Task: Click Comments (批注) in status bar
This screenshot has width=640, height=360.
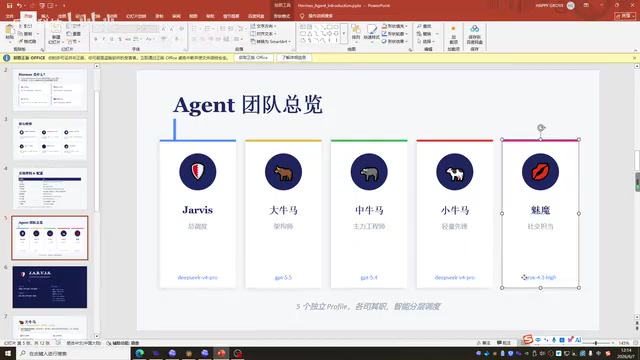Action: pyautogui.click(x=504, y=343)
